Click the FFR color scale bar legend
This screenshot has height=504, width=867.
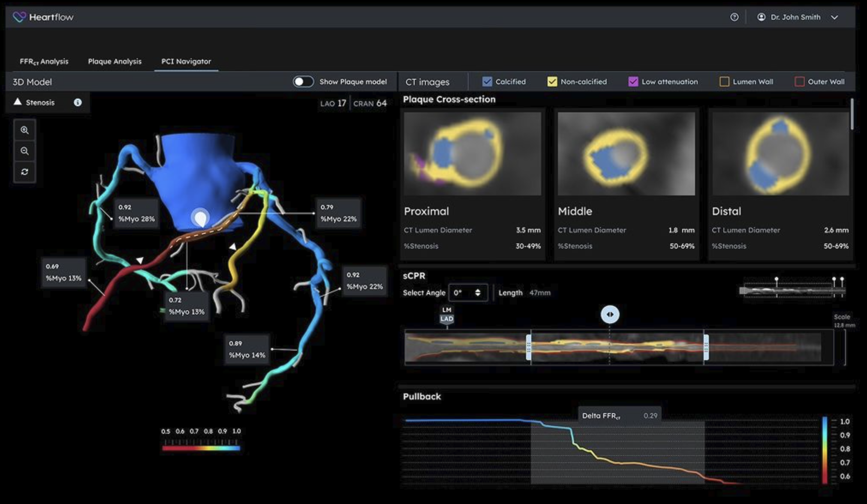tap(201, 448)
